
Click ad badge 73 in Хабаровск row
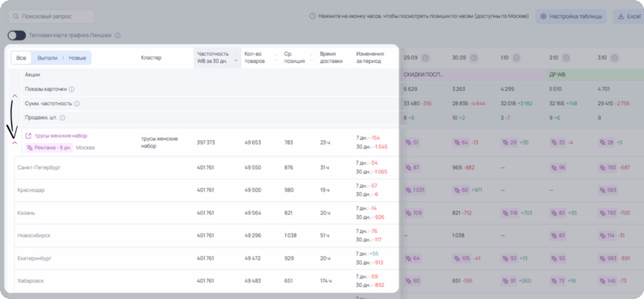(558, 281)
